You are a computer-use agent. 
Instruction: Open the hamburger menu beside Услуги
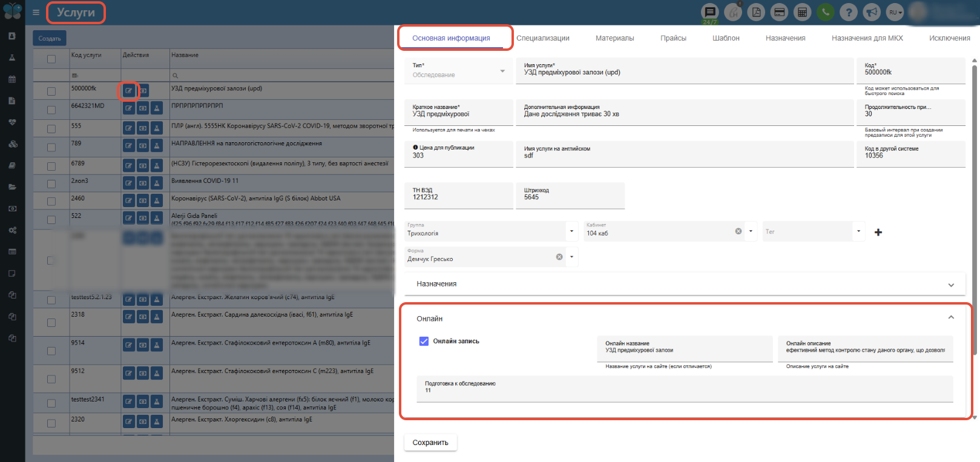(x=36, y=12)
